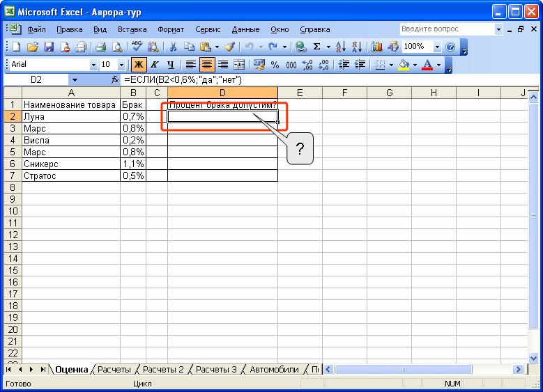Apply the yellow Fill Color swatch
Image resolution: width=543 pixels, height=392 pixels.
coord(404,65)
